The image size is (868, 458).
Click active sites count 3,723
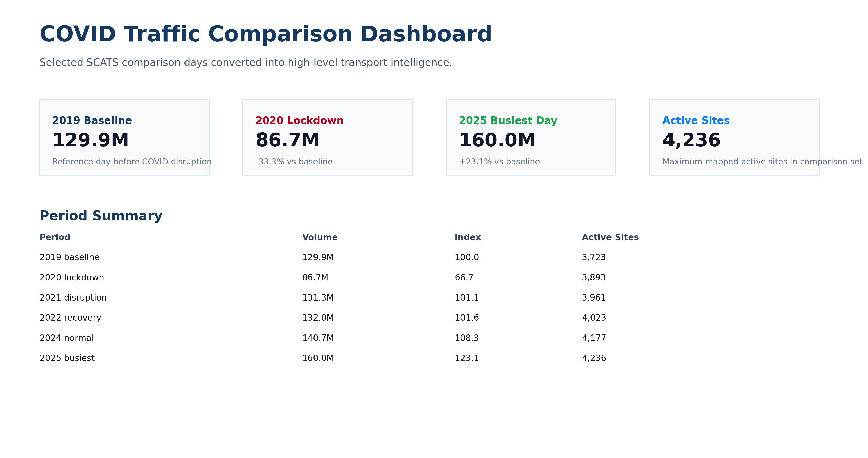pyautogui.click(x=594, y=258)
